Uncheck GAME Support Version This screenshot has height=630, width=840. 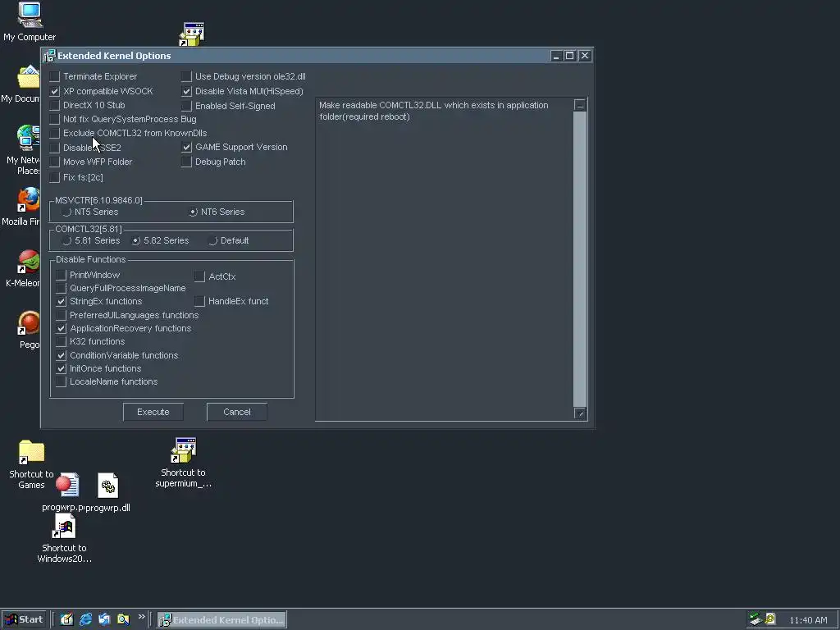(x=186, y=148)
